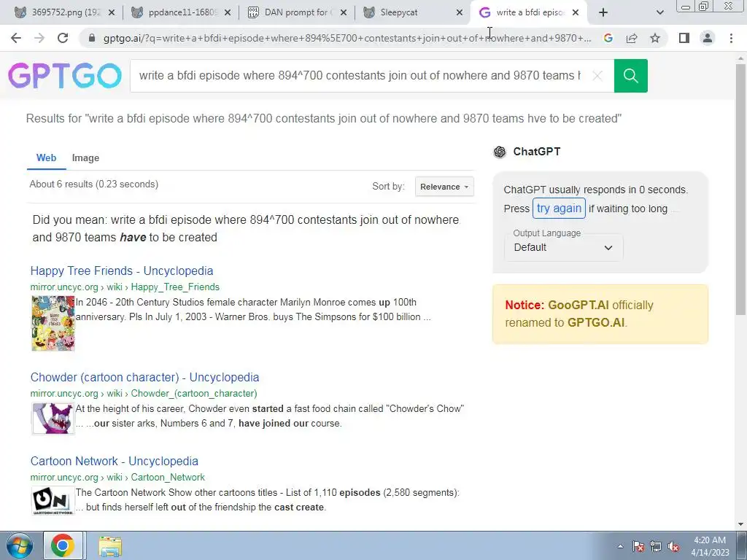Image resolution: width=747 pixels, height=560 pixels.
Task: Open Happy Tree Friends - Uncyclopedia result
Action: (122, 271)
